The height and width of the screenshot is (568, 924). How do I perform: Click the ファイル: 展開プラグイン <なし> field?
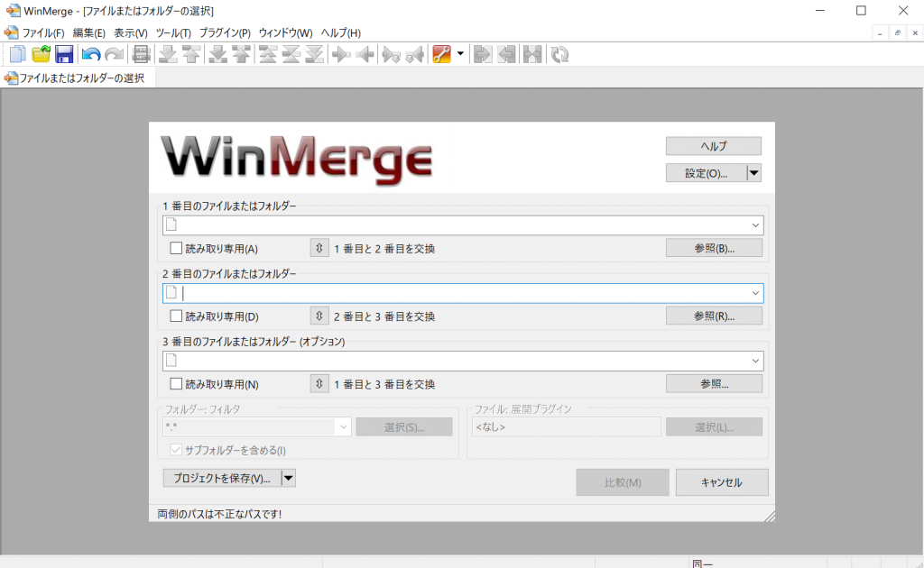click(x=567, y=426)
